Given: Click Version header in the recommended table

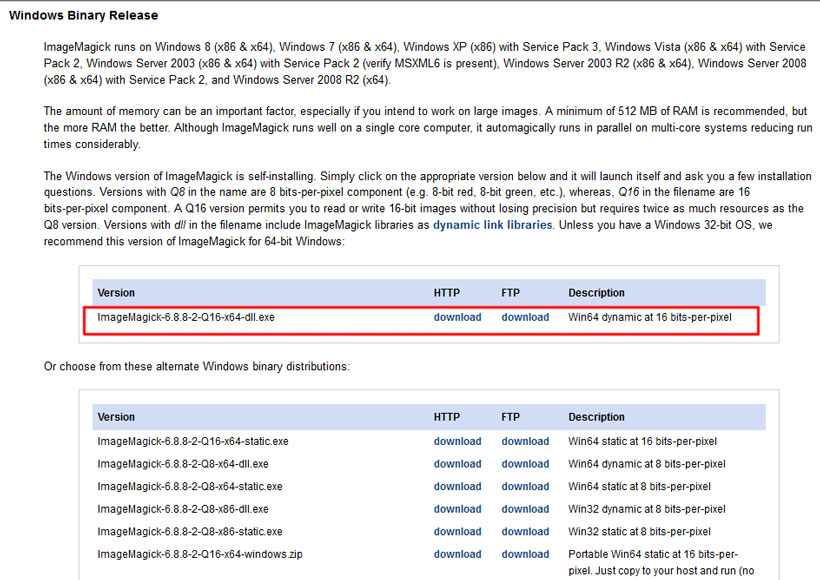Looking at the screenshot, I should [x=116, y=293].
